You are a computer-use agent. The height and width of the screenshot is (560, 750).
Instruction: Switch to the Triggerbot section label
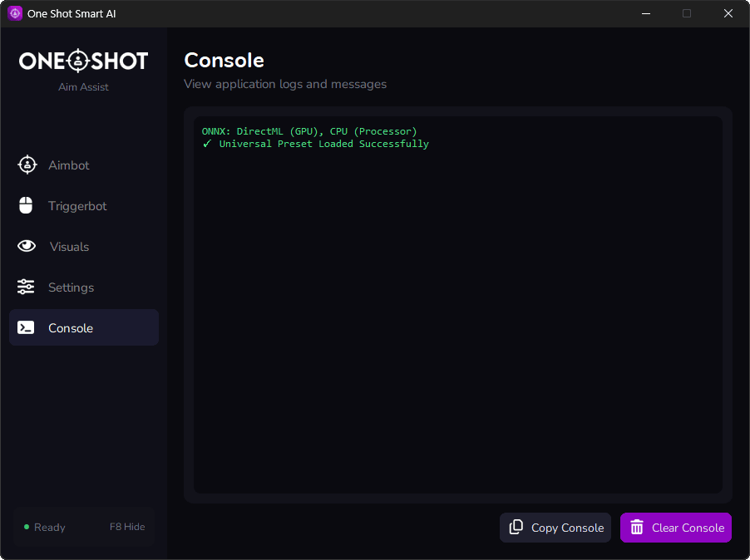coord(77,206)
